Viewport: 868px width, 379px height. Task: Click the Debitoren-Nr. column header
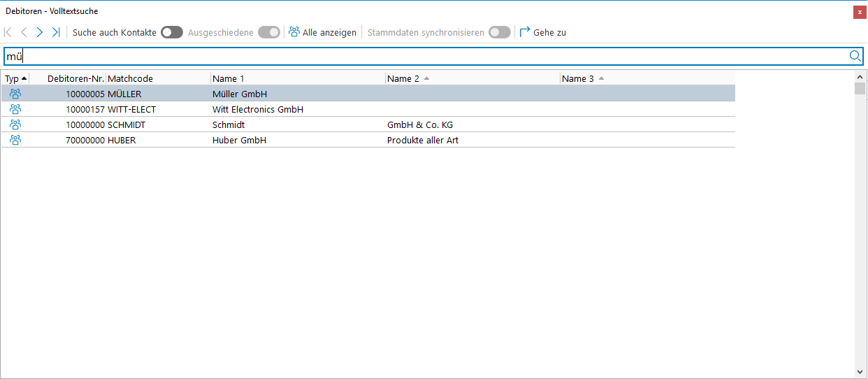click(x=75, y=78)
